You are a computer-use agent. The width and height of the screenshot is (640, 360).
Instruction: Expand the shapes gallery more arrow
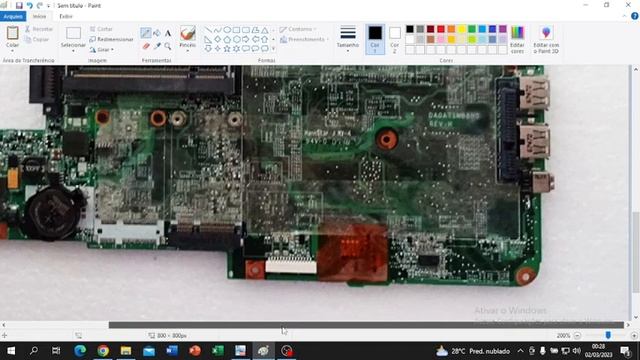coord(273,49)
